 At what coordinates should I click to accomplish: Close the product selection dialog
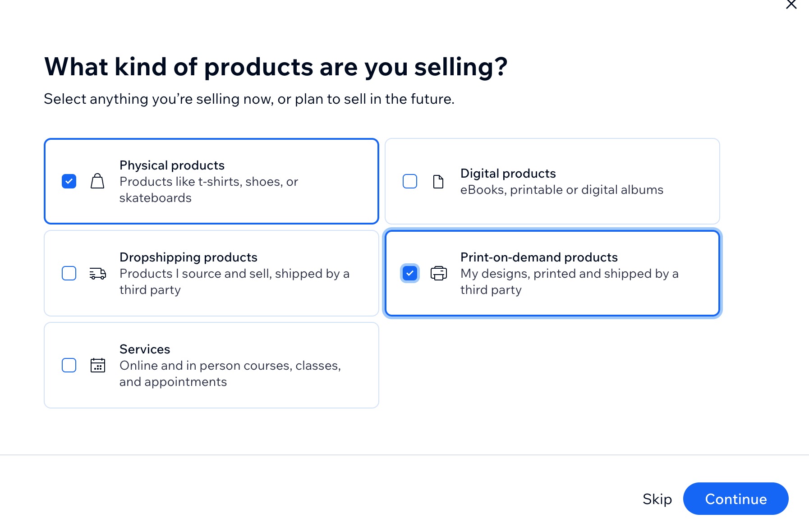click(x=791, y=5)
